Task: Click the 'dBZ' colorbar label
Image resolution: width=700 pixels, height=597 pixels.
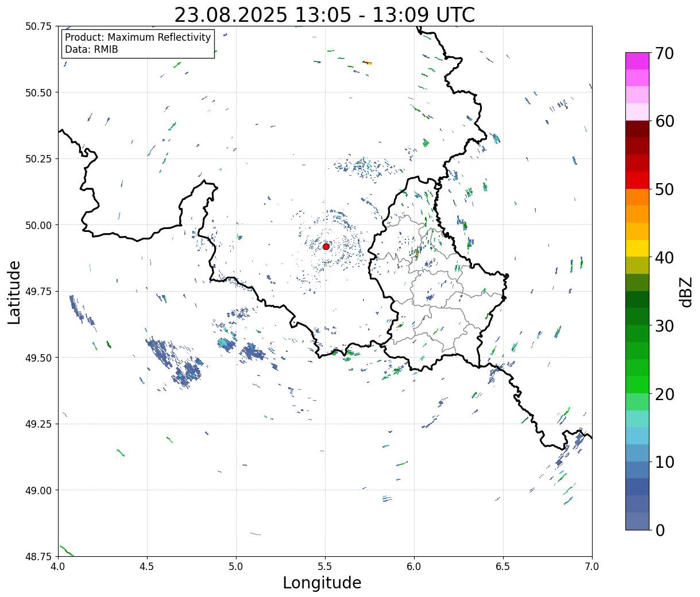Action: pos(686,292)
